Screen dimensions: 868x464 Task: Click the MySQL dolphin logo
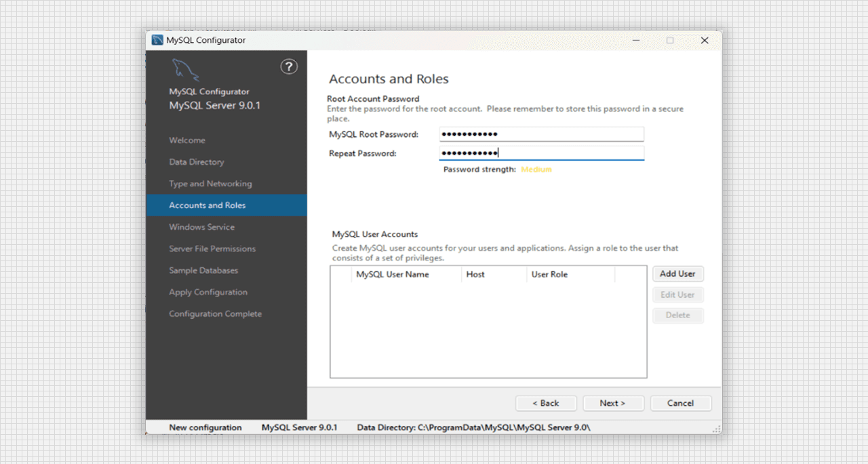[x=185, y=70]
